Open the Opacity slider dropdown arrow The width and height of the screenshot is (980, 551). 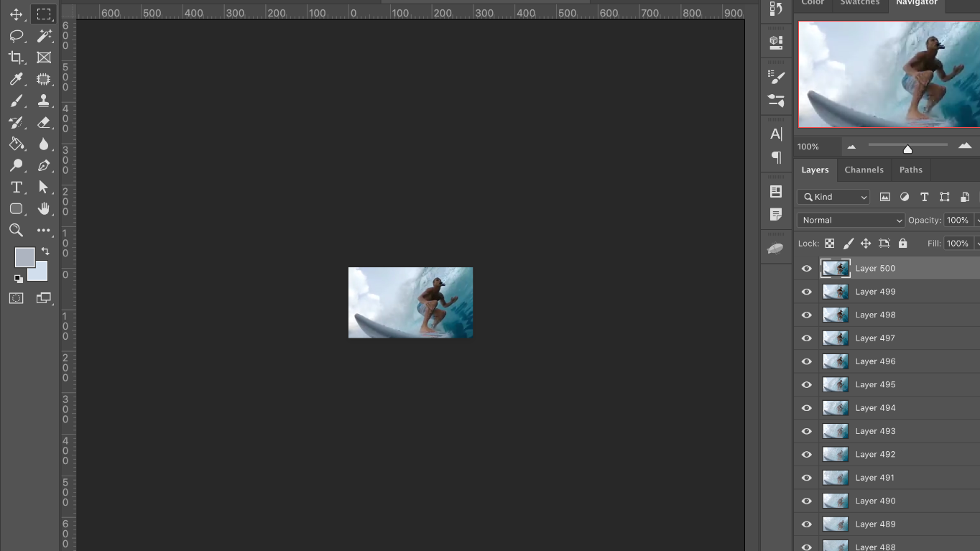tap(977, 221)
